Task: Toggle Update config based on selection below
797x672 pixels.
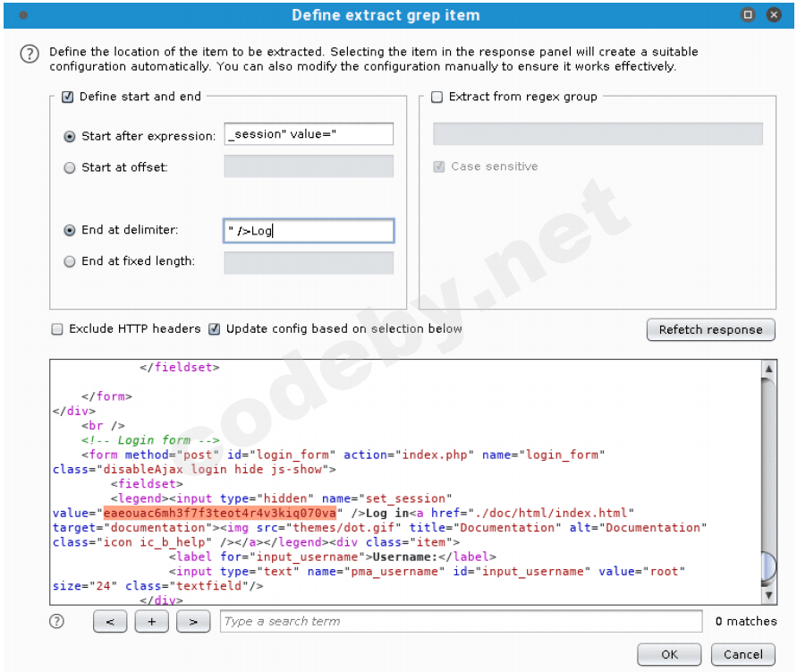Action: click(x=215, y=329)
